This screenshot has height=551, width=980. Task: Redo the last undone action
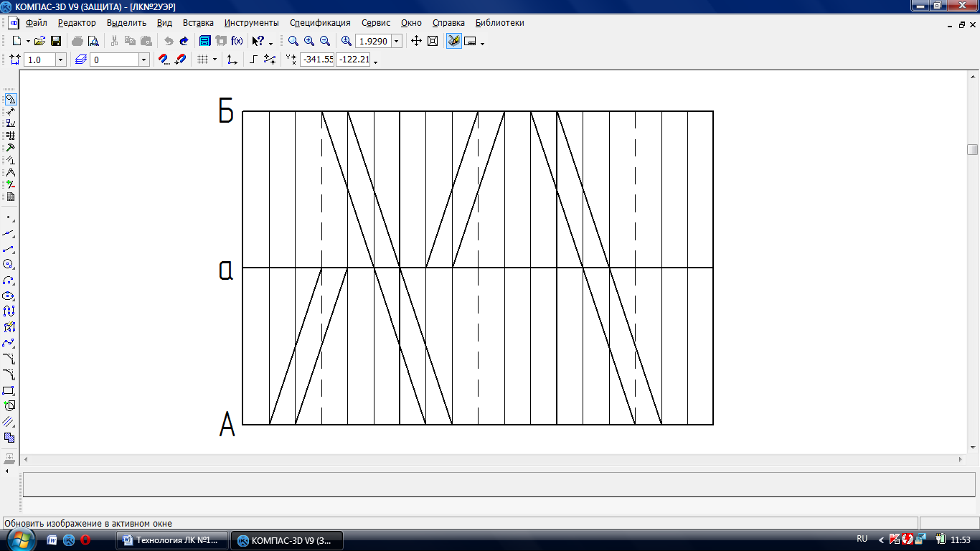click(184, 41)
